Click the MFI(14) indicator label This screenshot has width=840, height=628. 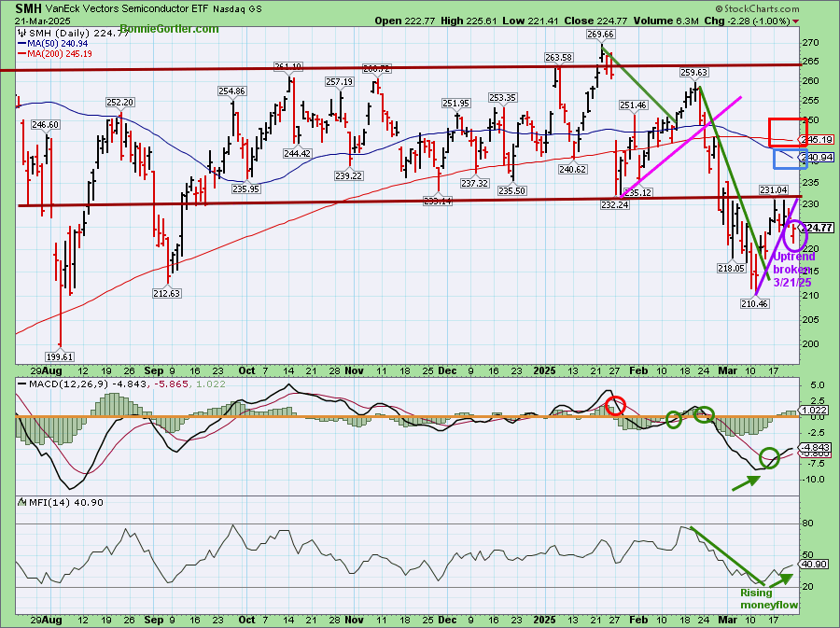click(66, 502)
